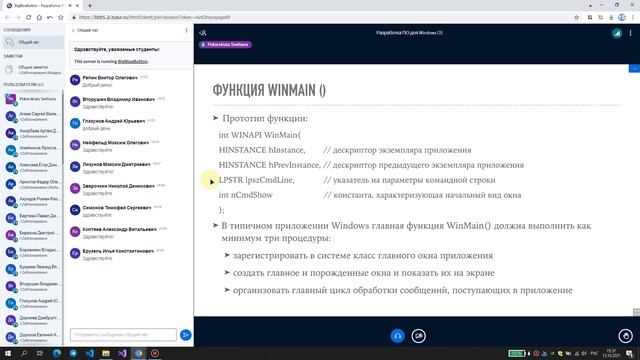640x360 pixels.
Task: Launch Microsoft Edge from the taskbar
Action: (x=57, y=353)
